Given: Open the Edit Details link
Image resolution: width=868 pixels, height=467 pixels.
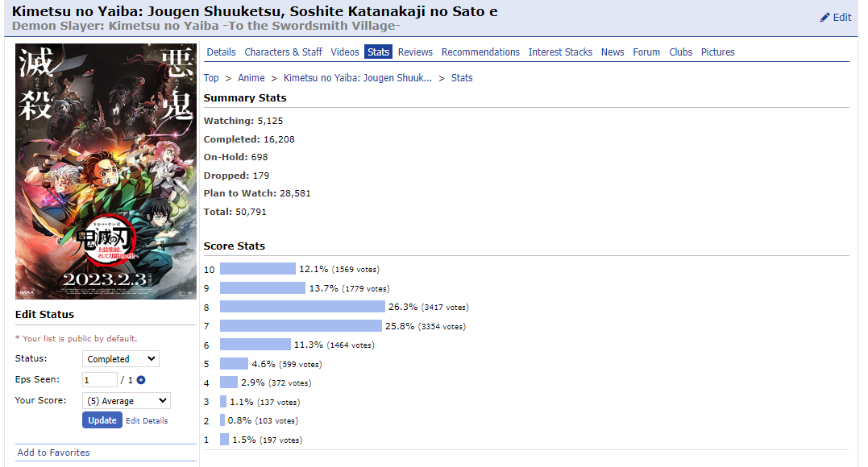Looking at the screenshot, I should (x=147, y=420).
